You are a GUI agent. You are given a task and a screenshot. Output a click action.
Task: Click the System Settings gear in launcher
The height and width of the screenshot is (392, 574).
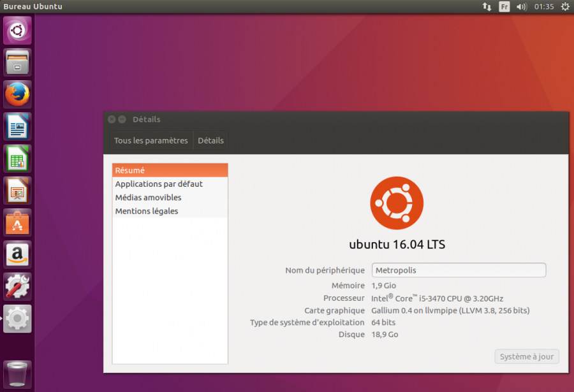[17, 319]
